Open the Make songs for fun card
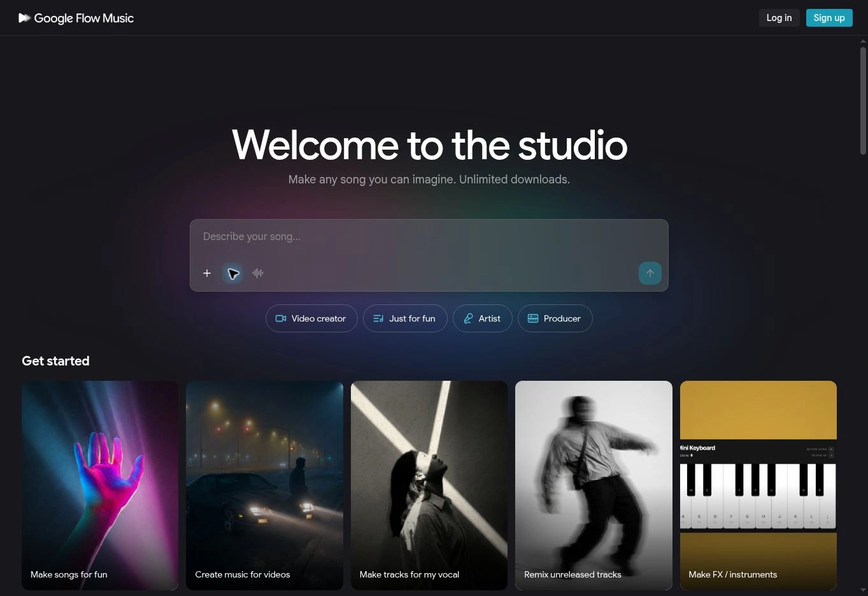Viewport: 868px width, 596px height. pyautogui.click(x=100, y=485)
